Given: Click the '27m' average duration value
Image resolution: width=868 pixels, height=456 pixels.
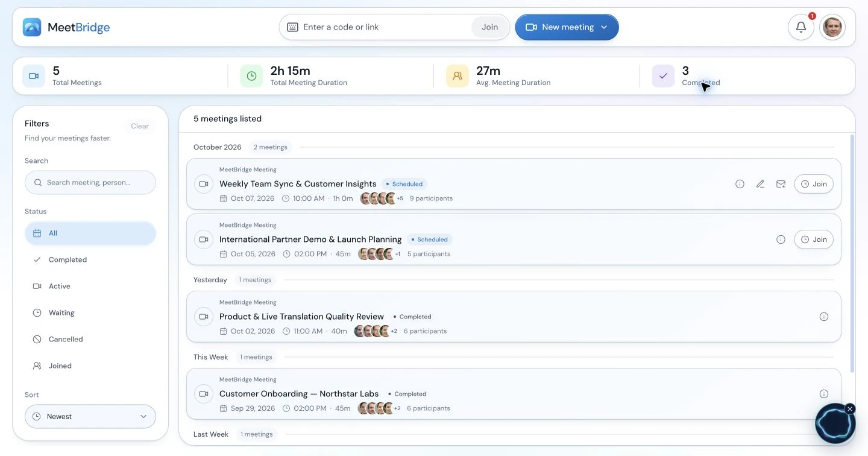Looking at the screenshot, I should point(488,71).
